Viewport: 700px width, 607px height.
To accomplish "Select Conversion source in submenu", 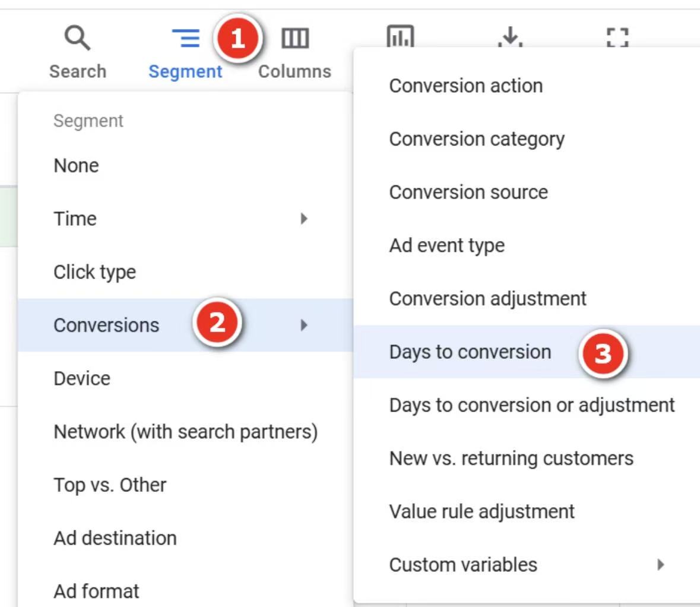I will [527, 192].
